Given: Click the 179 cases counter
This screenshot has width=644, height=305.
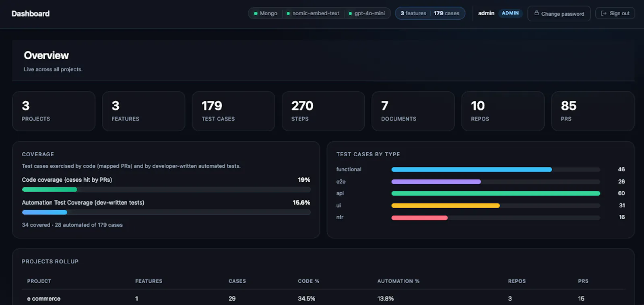Looking at the screenshot, I should pos(446,13).
